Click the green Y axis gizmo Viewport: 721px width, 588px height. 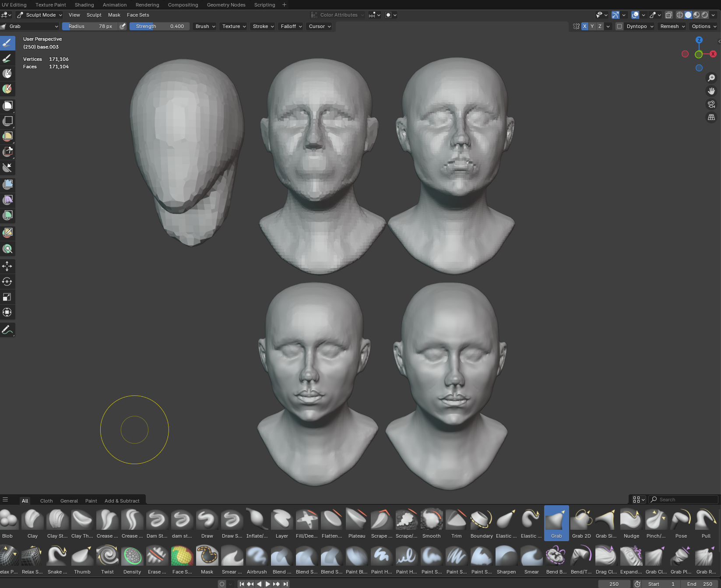click(x=699, y=54)
